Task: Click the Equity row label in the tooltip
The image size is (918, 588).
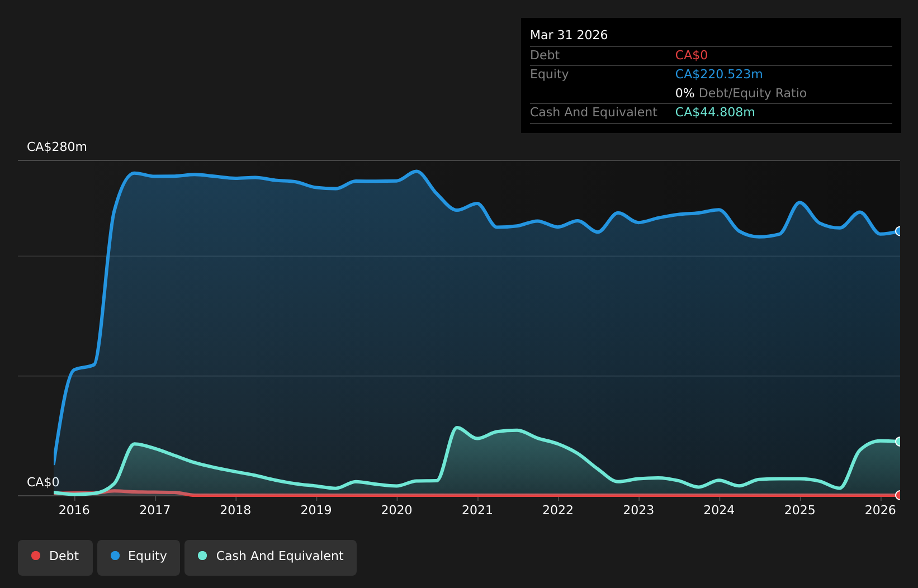Action: tap(549, 74)
